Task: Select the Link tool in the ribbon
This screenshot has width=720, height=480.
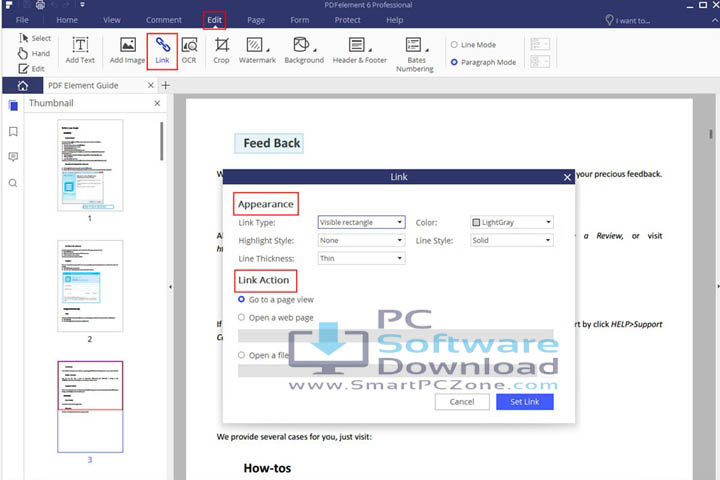Action: (162, 51)
